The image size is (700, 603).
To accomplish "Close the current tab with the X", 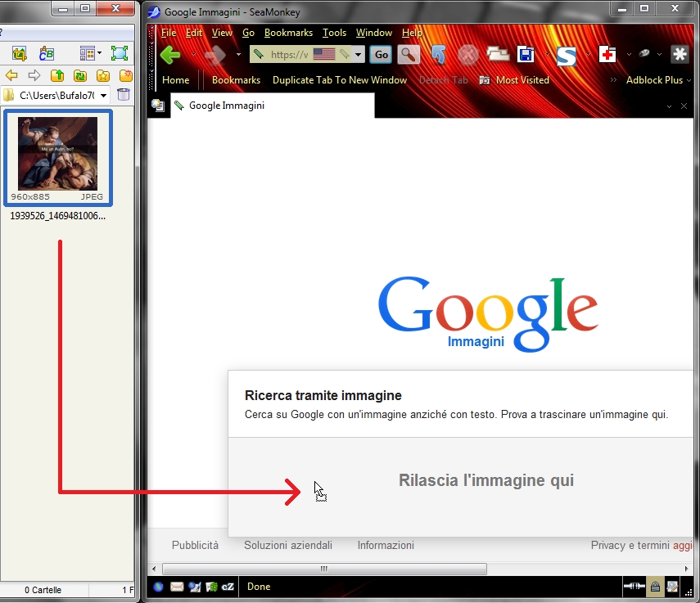I will click(684, 106).
